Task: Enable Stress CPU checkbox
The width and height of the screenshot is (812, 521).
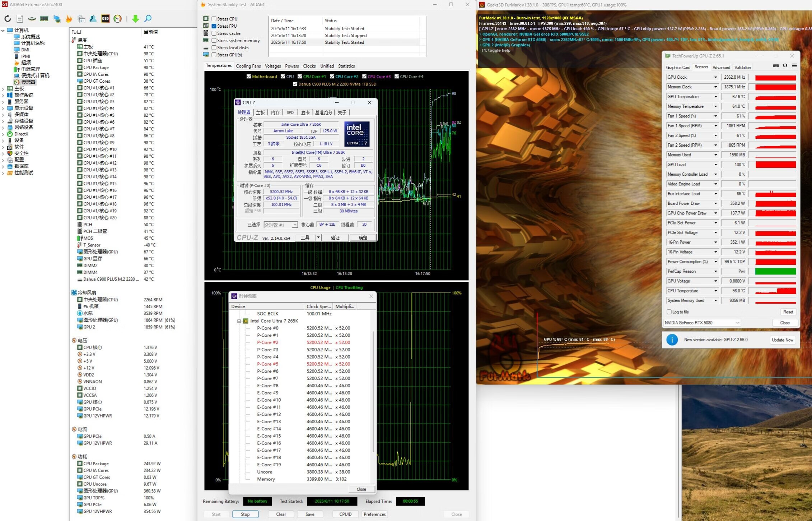Action: tap(214, 19)
